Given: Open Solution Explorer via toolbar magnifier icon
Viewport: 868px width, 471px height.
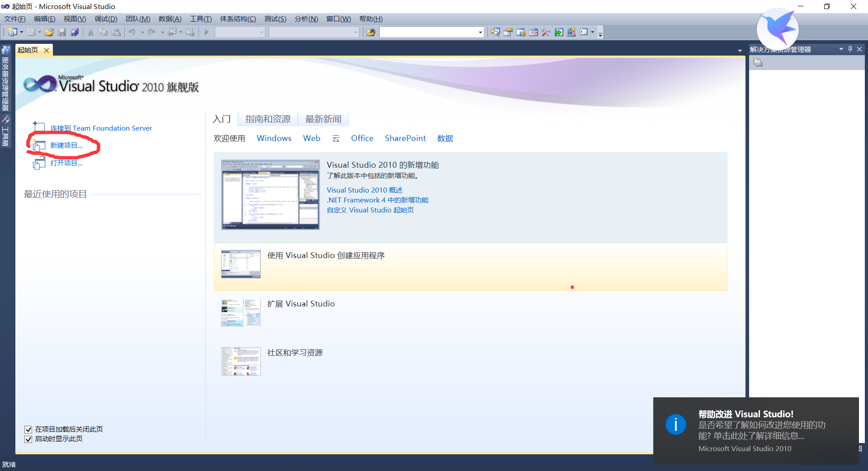Looking at the screenshot, I should pos(495,32).
